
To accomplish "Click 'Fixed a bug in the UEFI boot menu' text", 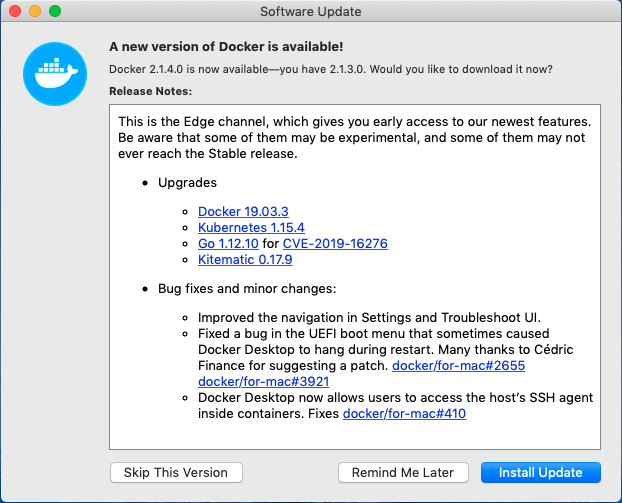I will point(386,357).
